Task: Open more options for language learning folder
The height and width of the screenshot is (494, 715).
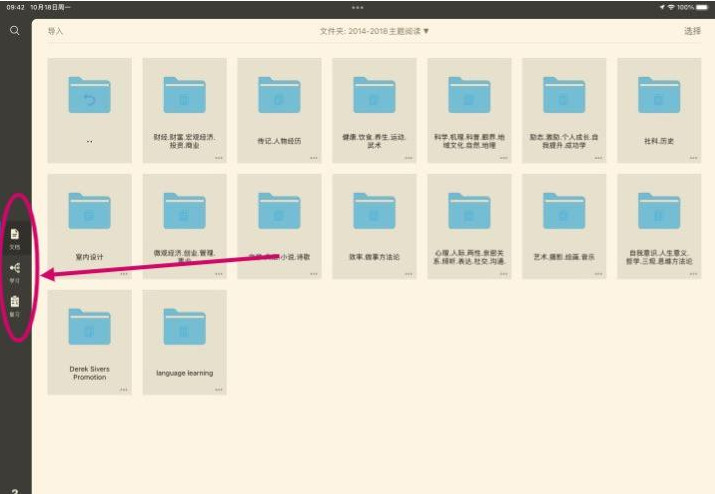Action: point(219,390)
